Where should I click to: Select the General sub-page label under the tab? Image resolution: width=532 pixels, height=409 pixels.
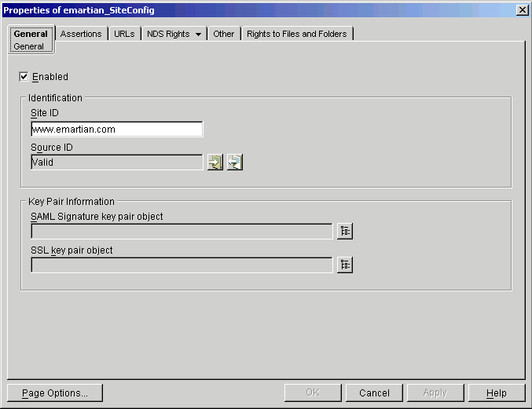pos(29,46)
